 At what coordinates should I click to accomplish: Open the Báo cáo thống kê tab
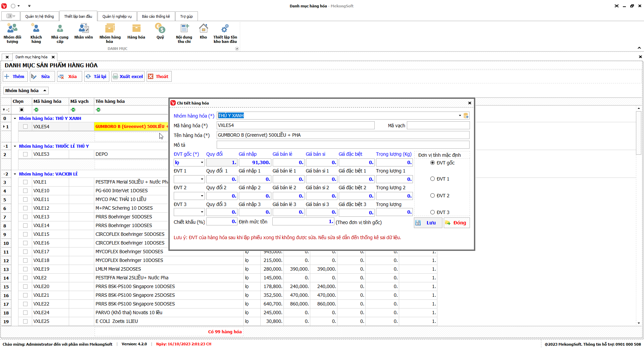(x=156, y=16)
